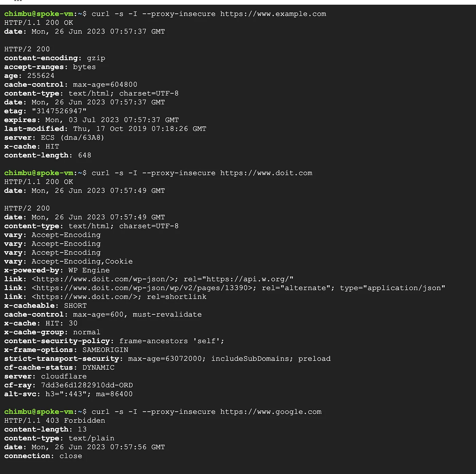Click the x-powered-by: WP Engine line
This screenshot has width=476, height=474.
click(x=57, y=270)
